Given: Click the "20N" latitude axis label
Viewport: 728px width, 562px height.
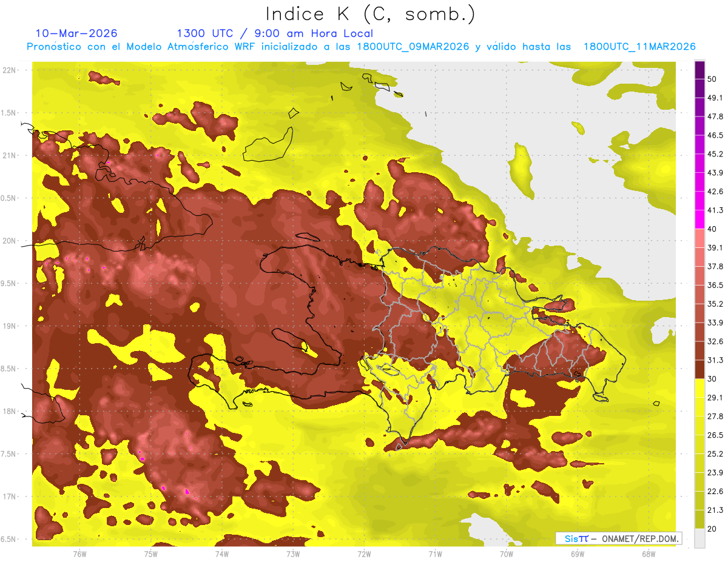Looking at the screenshot, I should pyautogui.click(x=10, y=241).
